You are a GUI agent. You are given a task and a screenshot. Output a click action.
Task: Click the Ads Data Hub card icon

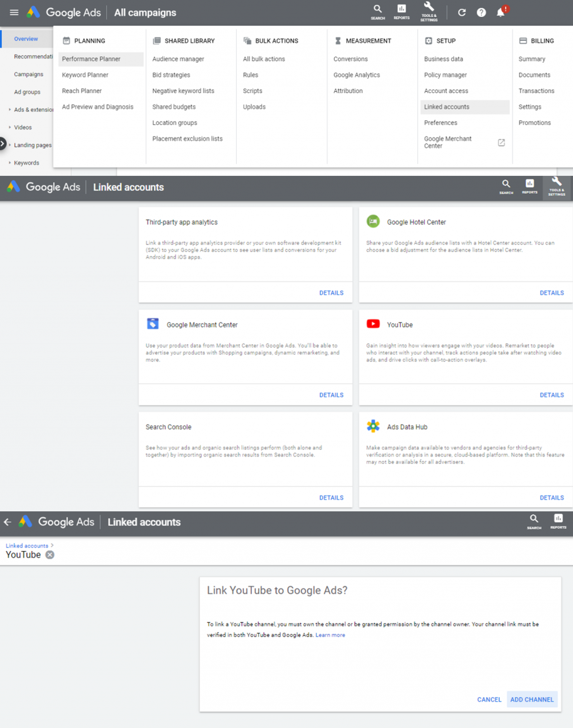coord(373,426)
